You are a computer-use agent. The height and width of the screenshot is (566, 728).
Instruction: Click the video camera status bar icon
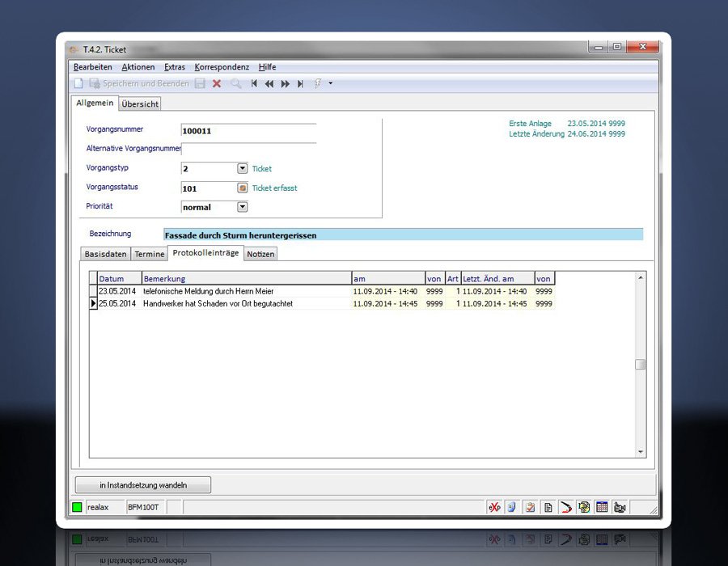(620, 507)
